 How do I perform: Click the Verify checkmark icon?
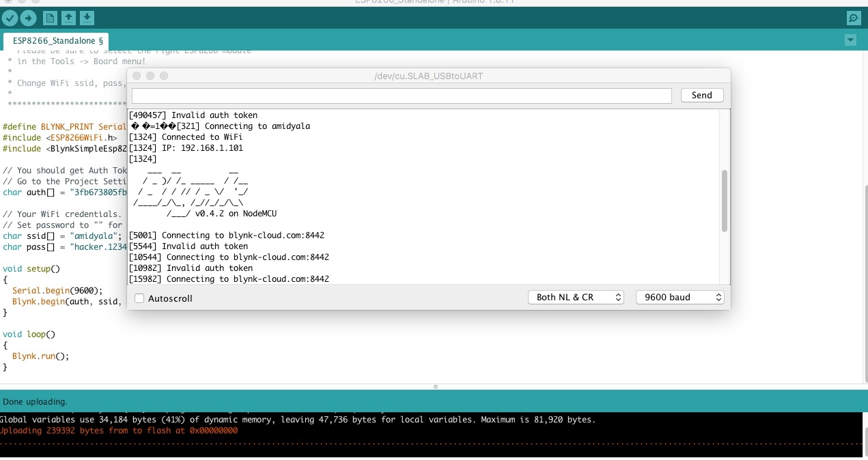pos(10,18)
